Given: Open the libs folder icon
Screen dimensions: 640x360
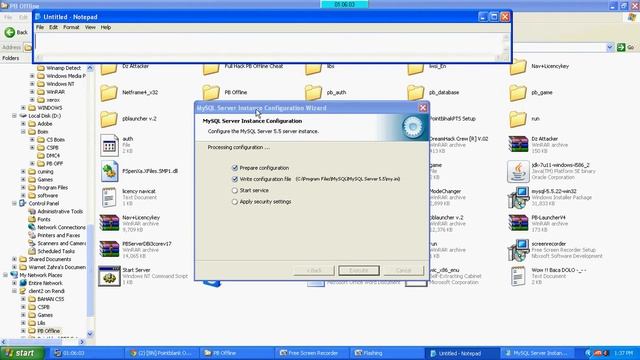Looking at the screenshot, I should tap(313, 68).
